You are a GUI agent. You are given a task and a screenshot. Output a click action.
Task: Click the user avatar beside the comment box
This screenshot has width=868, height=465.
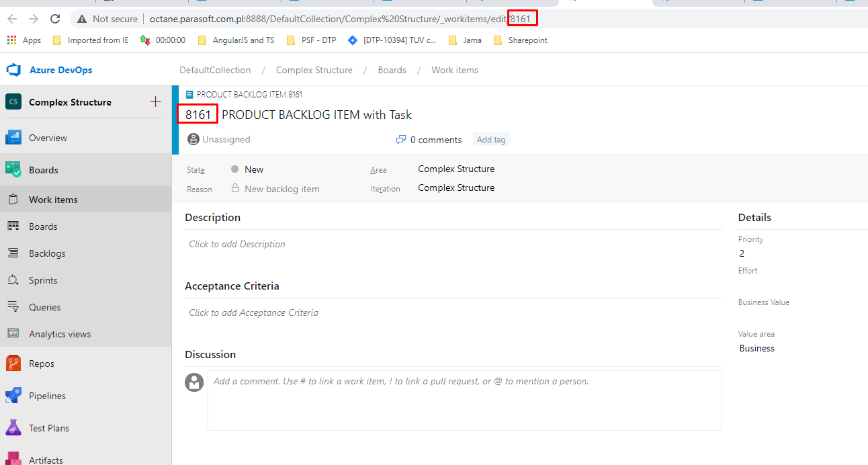pyautogui.click(x=194, y=382)
